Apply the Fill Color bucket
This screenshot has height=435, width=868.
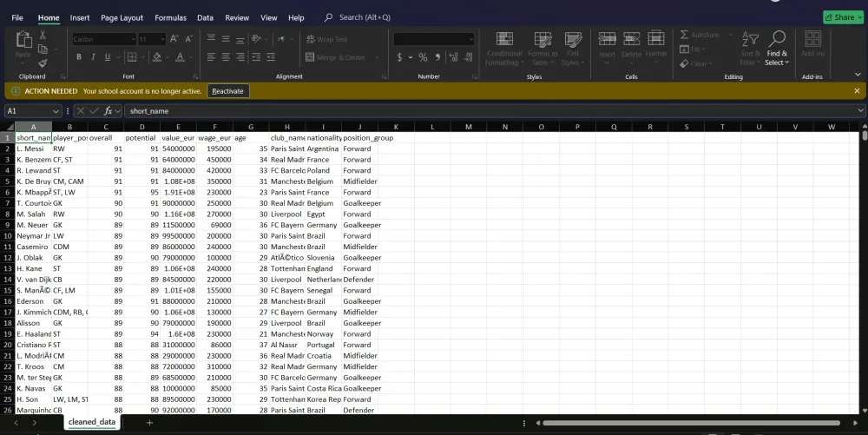coord(156,57)
